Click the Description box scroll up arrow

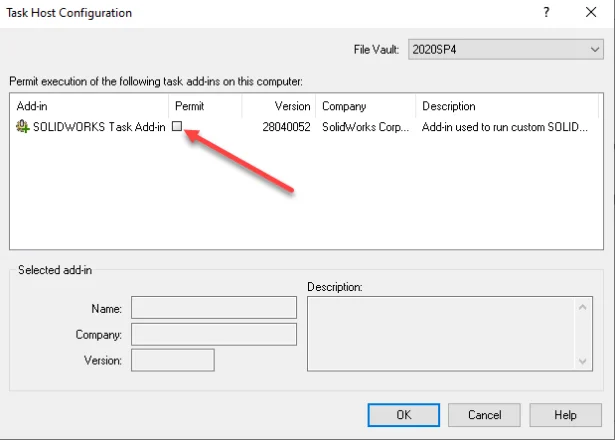point(582,307)
